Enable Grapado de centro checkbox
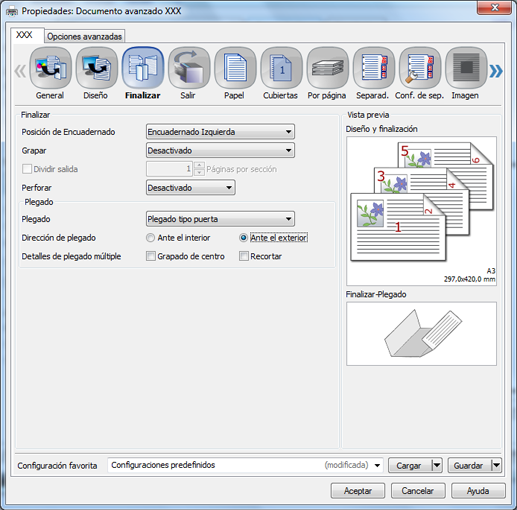Viewport: 517px width, 510px height. pos(151,256)
